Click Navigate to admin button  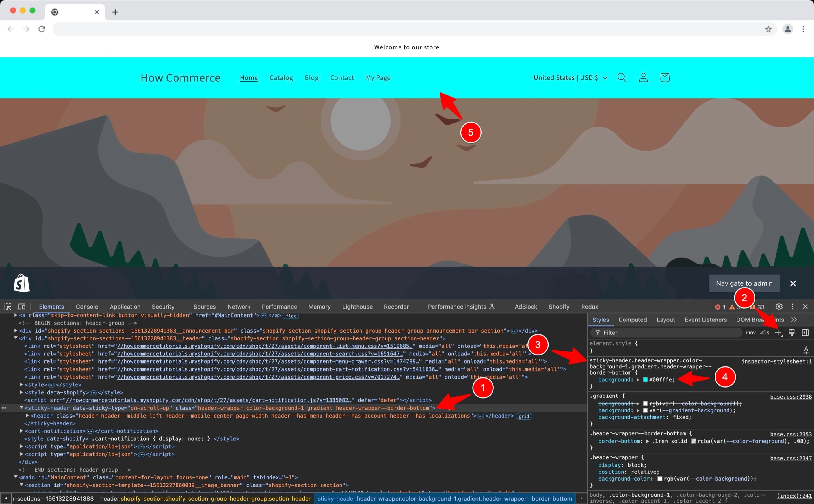tap(744, 283)
